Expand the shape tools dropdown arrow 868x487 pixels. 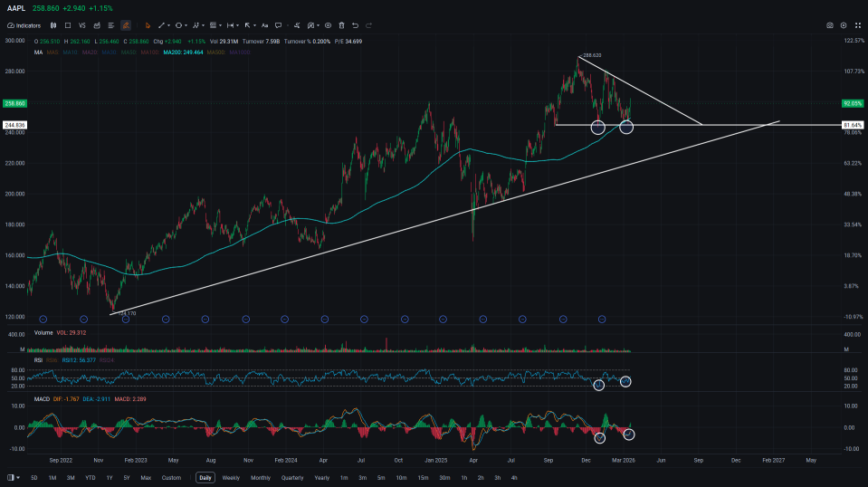pyautogui.click(x=186, y=25)
